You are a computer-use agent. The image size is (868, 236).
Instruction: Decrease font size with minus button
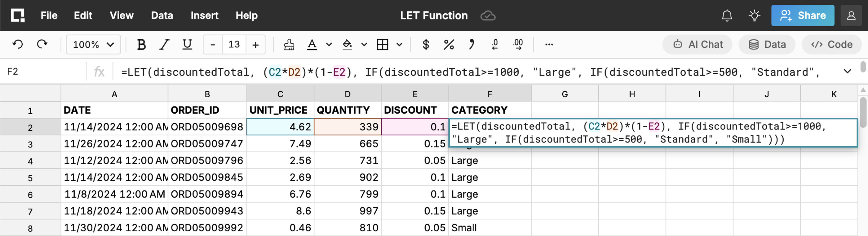[213, 44]
